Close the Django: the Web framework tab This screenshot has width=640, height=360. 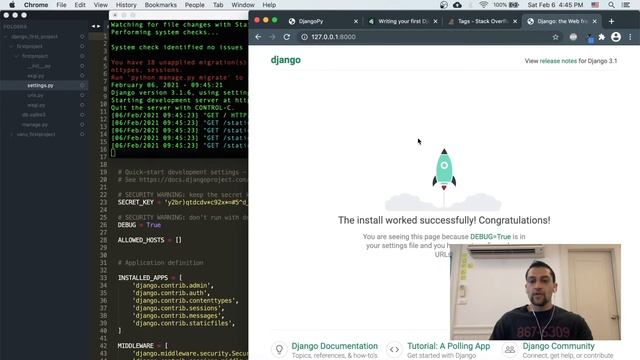coord(594,21)
